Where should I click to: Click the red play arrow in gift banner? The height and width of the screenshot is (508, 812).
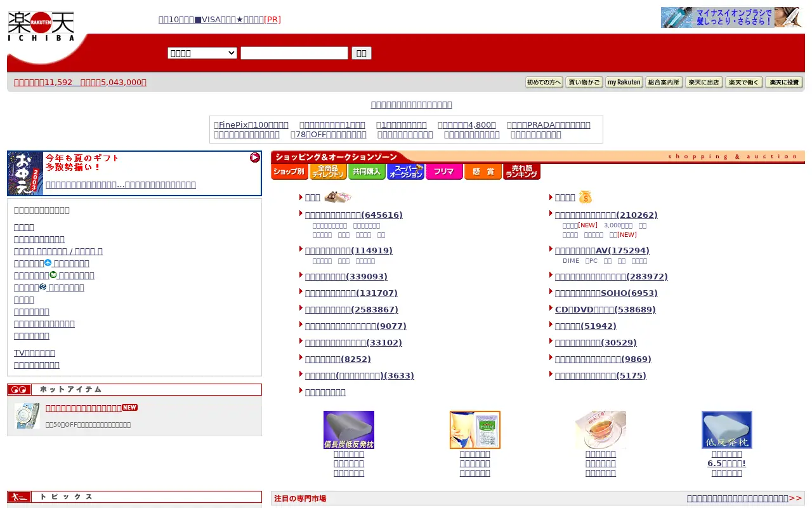255,157
